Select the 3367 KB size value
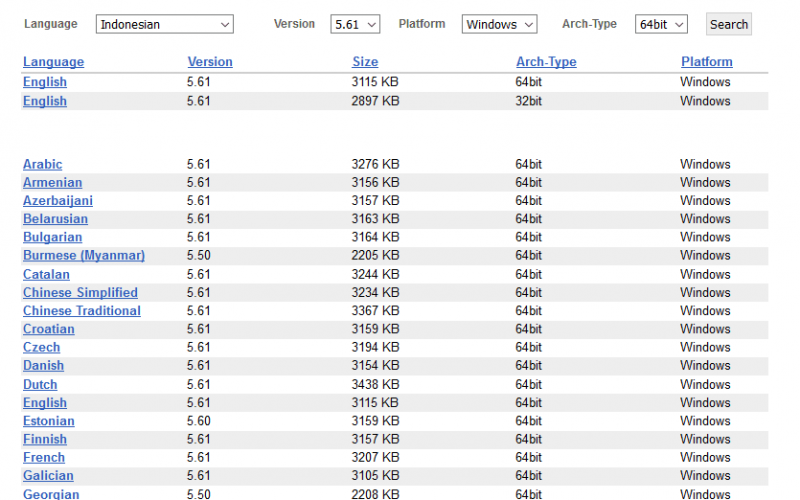800x500 pixels. pyautogui.click(x=375, y=311)
